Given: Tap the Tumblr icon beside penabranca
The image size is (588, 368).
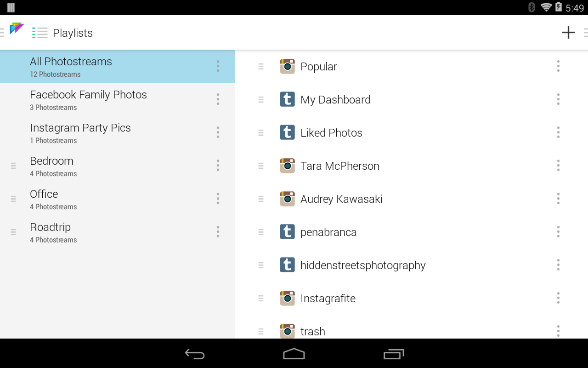Looking at the screenshot, I should pyautogui.click(x=287, y=232).
